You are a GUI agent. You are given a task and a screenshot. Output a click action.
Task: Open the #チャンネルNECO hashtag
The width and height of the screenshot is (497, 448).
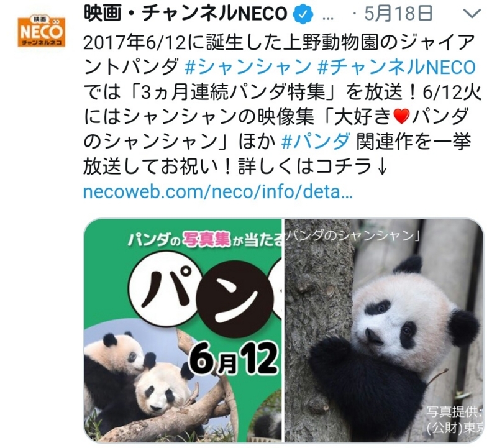point(396,67)
